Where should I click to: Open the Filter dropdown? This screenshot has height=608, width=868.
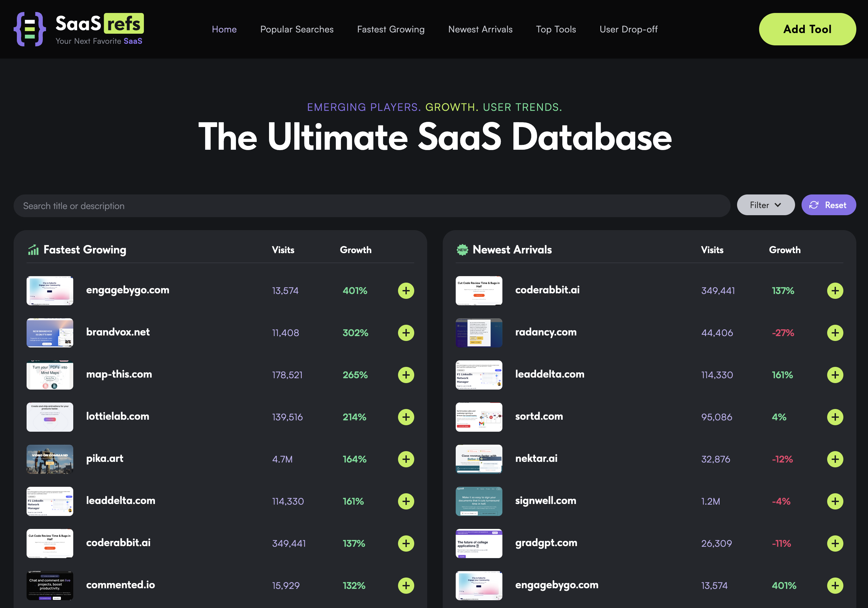click(766, 205)
